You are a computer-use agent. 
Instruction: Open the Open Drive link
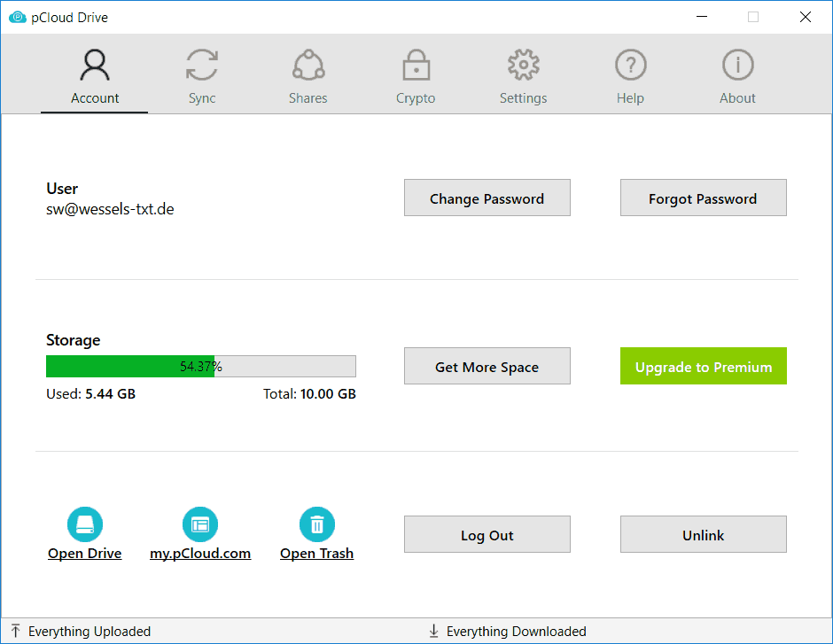point(85,554)
